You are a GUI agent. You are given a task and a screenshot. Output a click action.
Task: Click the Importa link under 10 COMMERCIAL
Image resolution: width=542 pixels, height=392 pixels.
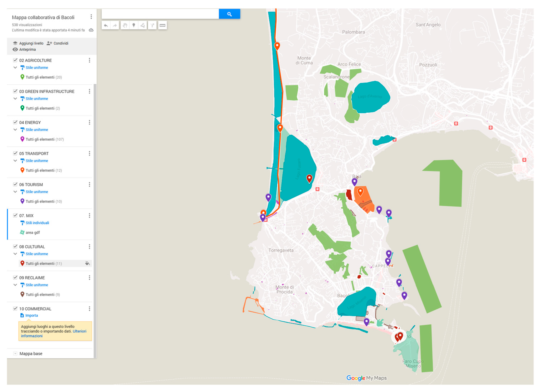tap(32, 315)
